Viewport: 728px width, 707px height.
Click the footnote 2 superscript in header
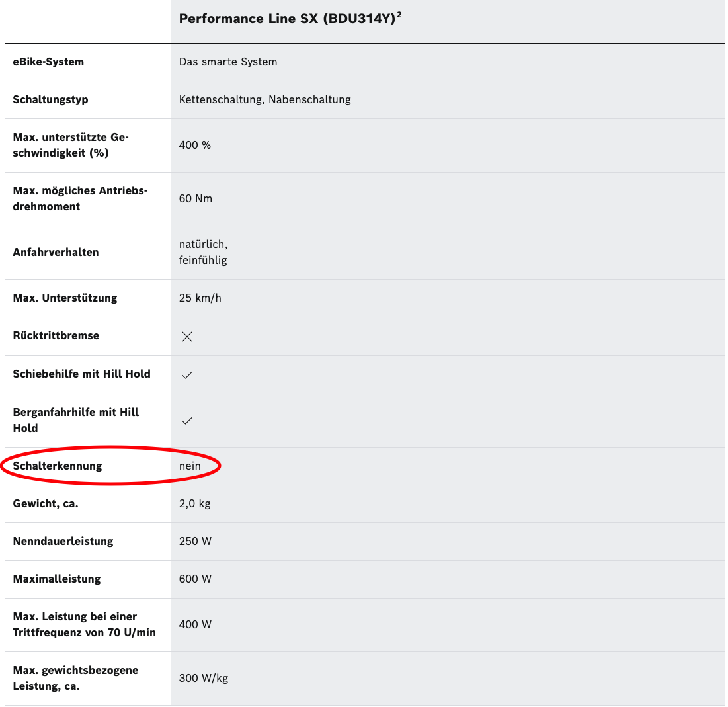point(399,15)
